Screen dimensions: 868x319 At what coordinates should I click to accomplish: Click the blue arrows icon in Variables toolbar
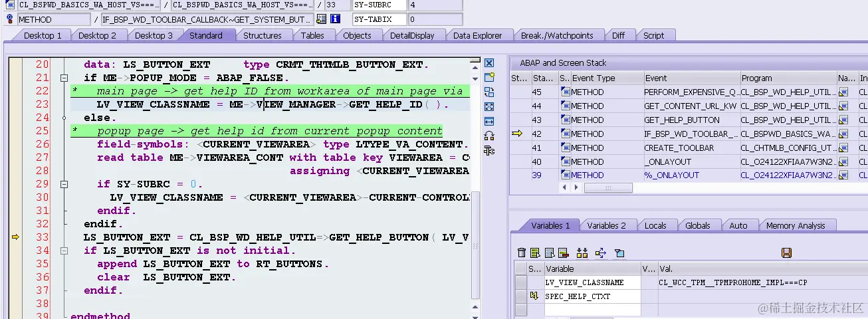601,253
